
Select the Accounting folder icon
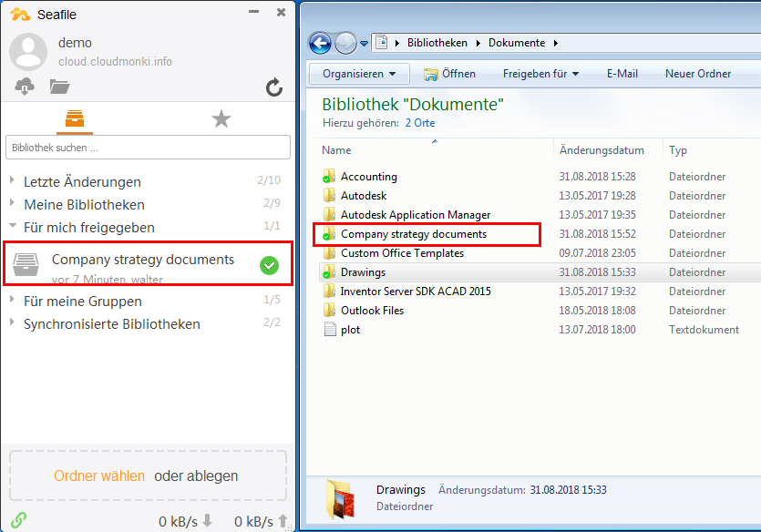click(329, 176)
